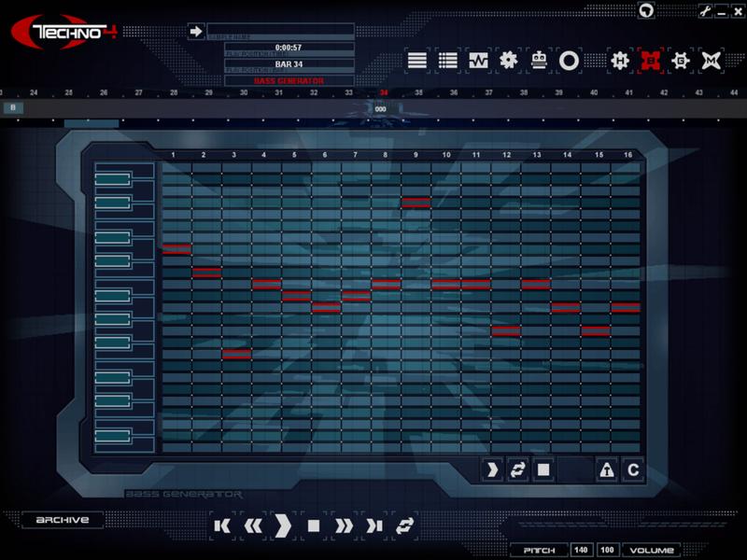Fast forward using the double-right-arrow transport button

tap(344, 526)
